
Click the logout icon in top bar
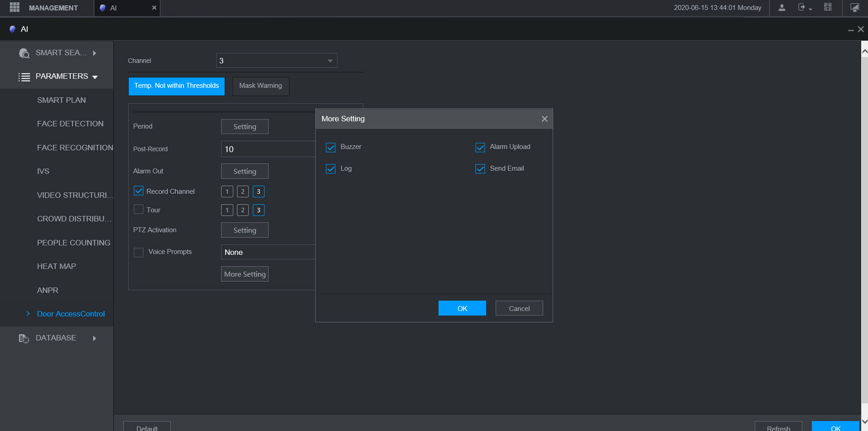[802, 8]
